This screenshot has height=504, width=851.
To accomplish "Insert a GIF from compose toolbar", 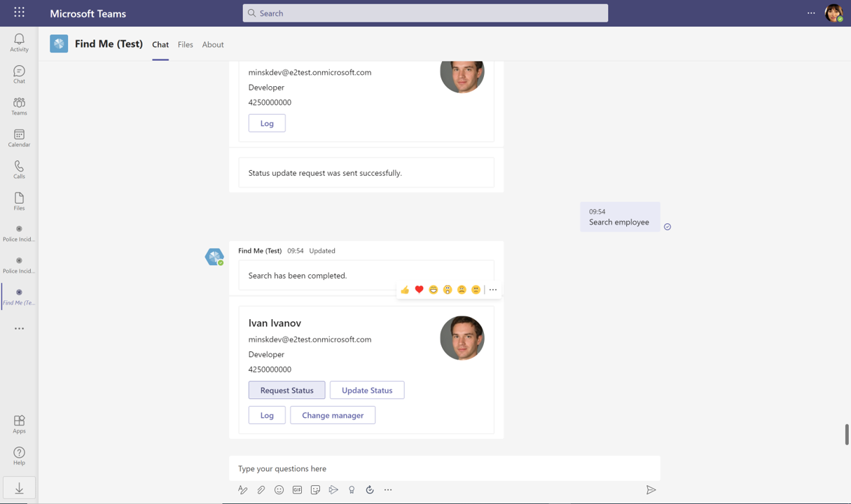I will click(x=297, y=490).
